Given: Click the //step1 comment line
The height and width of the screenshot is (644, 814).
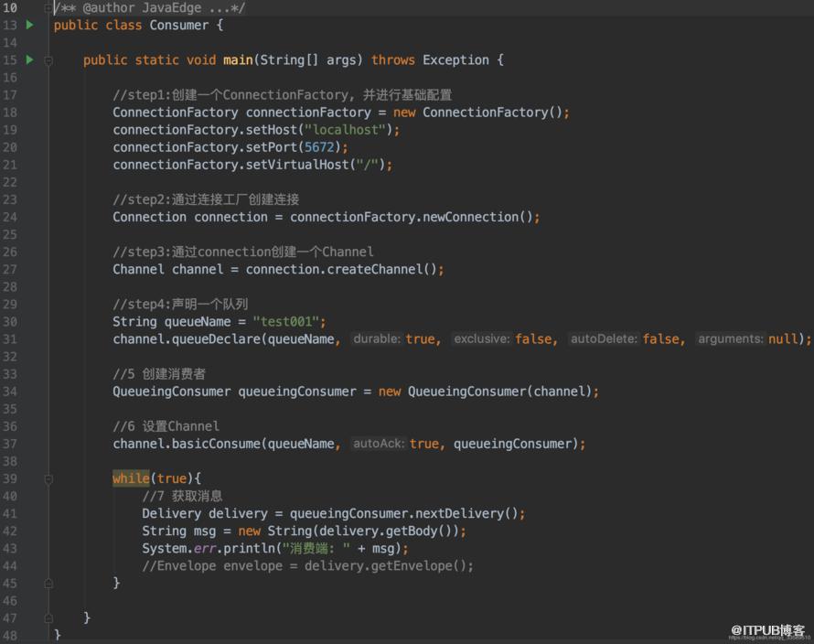Looking at the screenshot, I should [283, 95].
